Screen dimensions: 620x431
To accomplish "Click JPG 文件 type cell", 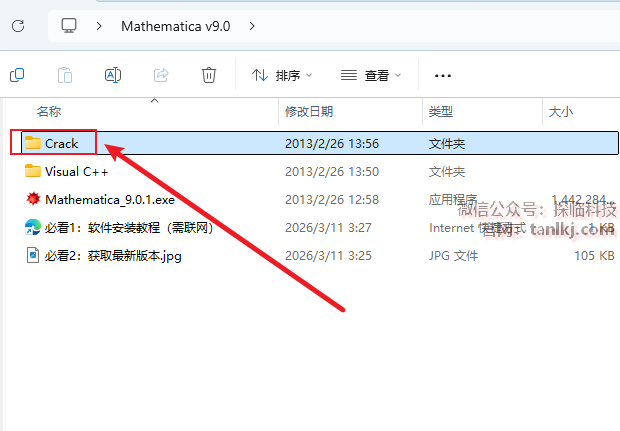I will pyautogui.click(x=454, y=256).
